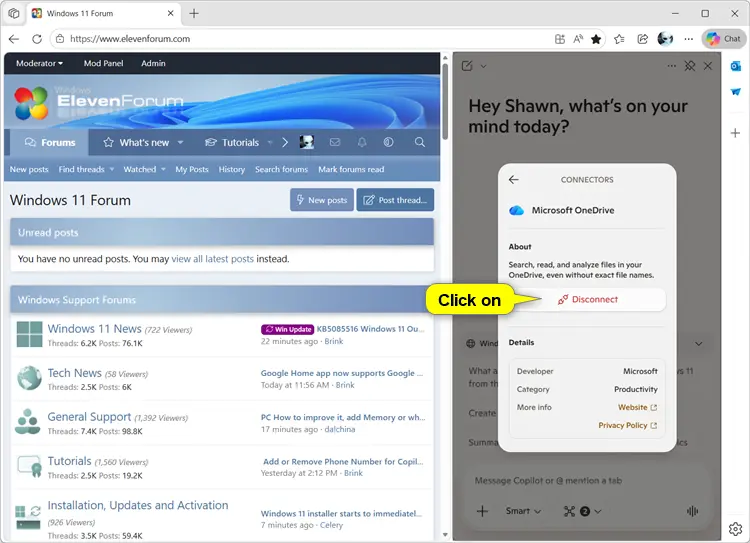Open the Windows 11 News forum
The height and width of the screenshot is (543, 750).
(x=94, y=329)
